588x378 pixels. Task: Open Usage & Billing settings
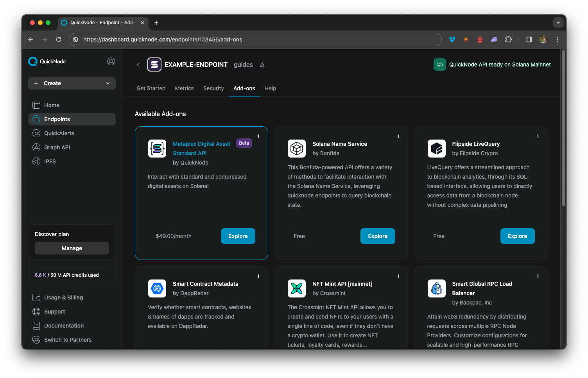[x=63, y=297]
